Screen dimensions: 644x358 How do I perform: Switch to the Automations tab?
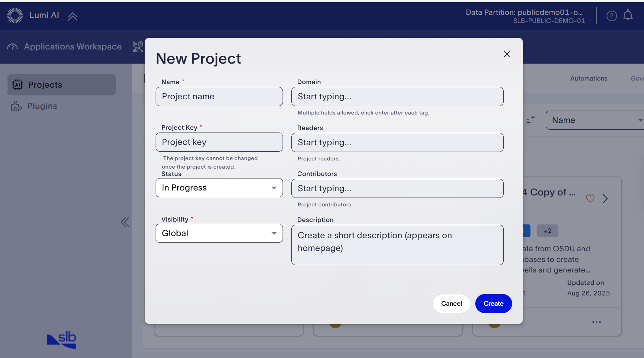(x=588, y=78)
